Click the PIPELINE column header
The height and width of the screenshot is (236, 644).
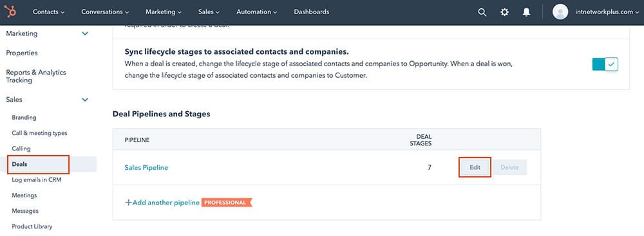click(x=137, y=140)
